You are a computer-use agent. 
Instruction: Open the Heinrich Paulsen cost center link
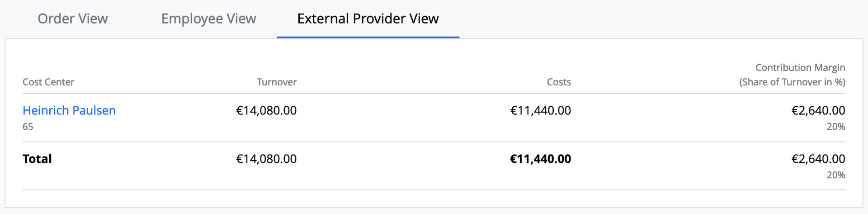(69, 110)
